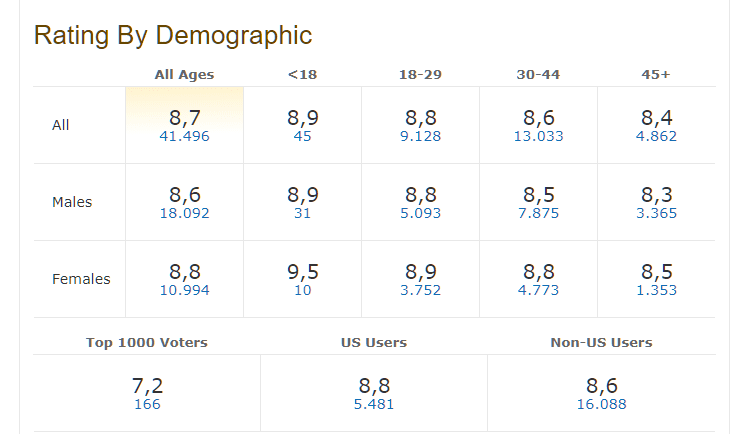Click the 31 votes link for males under 18
Viewport: 750px width, 434px height.
(x=302, y=213)
